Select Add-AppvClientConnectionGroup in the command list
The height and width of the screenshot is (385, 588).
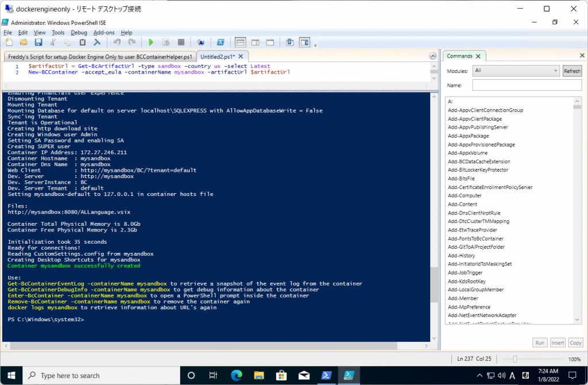click(x=485, y=110)
